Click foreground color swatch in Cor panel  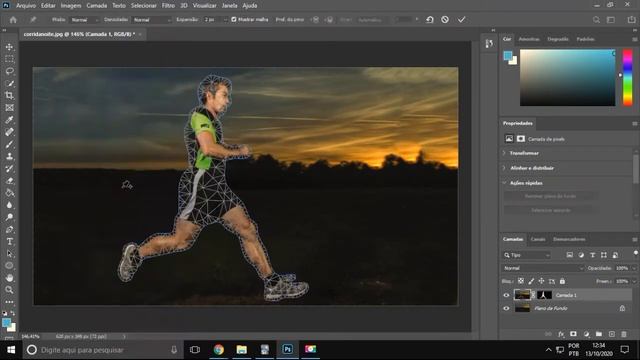tap(508, 56)
